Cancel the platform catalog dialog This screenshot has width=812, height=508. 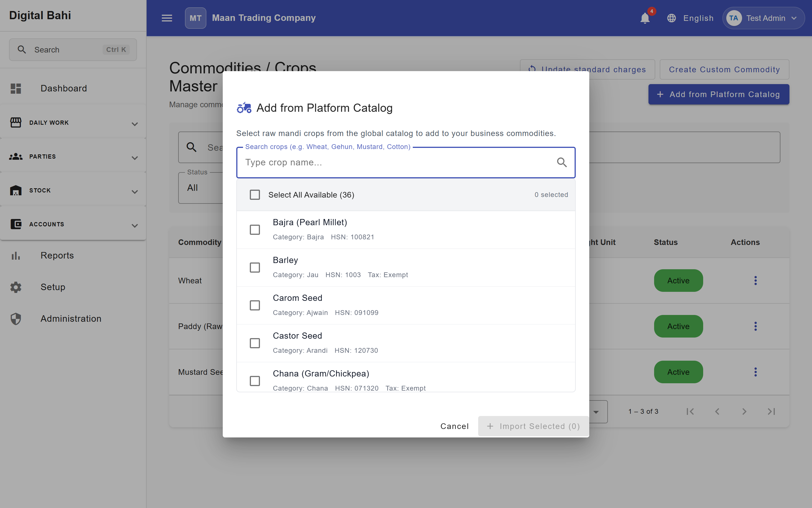click(454, 426)
